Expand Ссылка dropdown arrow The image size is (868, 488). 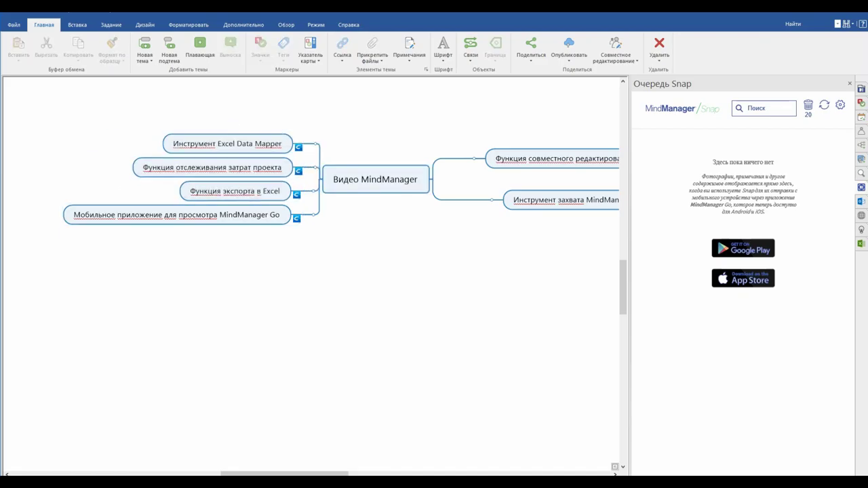pyautogui.click(x=342, y=61)
